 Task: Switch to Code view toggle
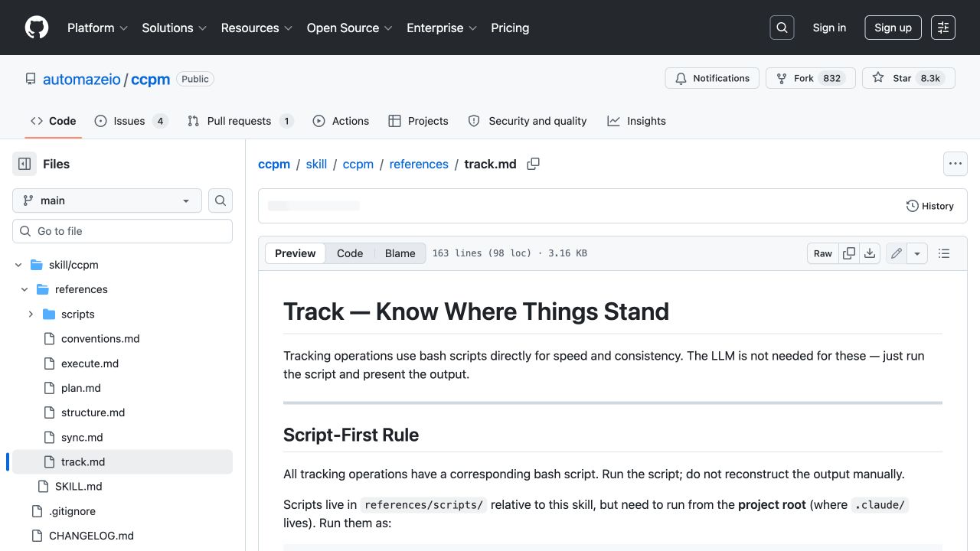point(350,253)
